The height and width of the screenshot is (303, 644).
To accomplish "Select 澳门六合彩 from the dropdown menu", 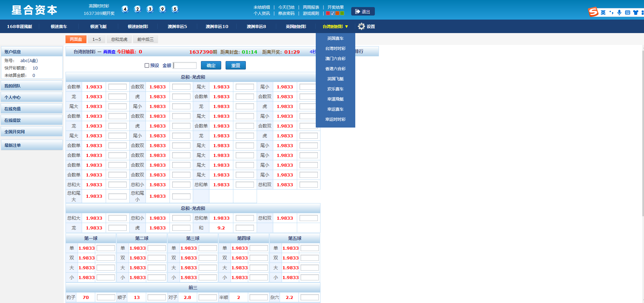I will coord(335,59).
